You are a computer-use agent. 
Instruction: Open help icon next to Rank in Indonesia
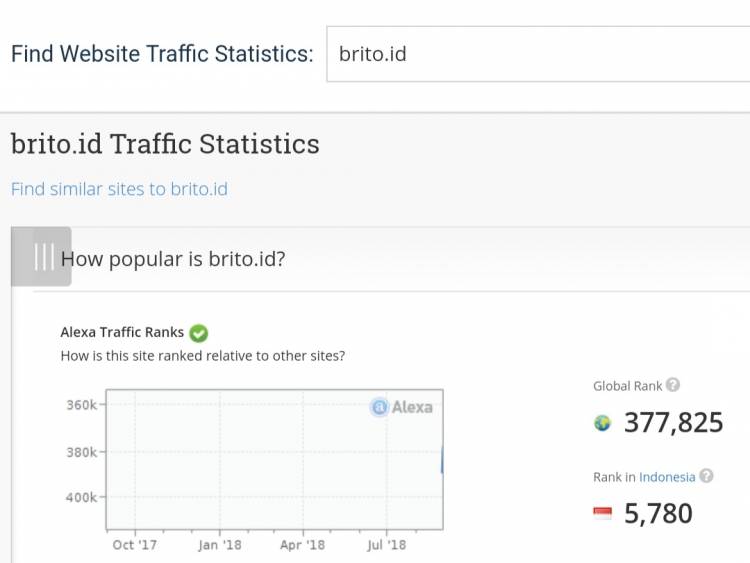click(706, 476)
